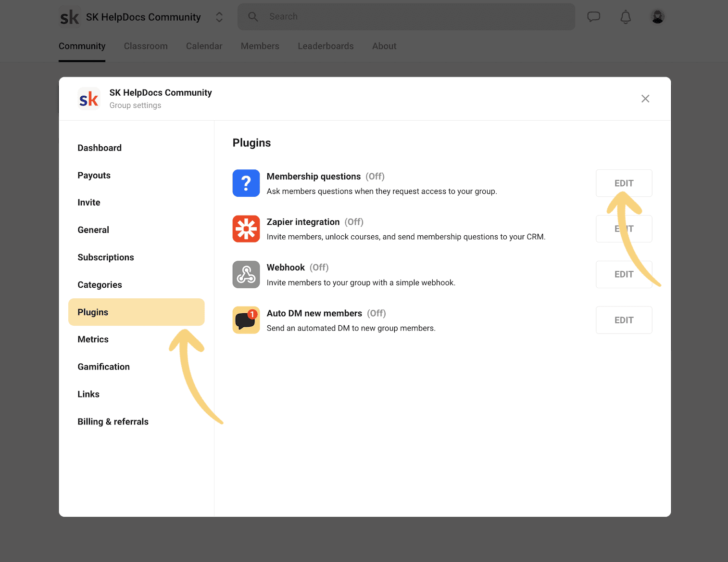Go to the Leaderboards tab
The image size is (728, 562).
pos(326,46)
